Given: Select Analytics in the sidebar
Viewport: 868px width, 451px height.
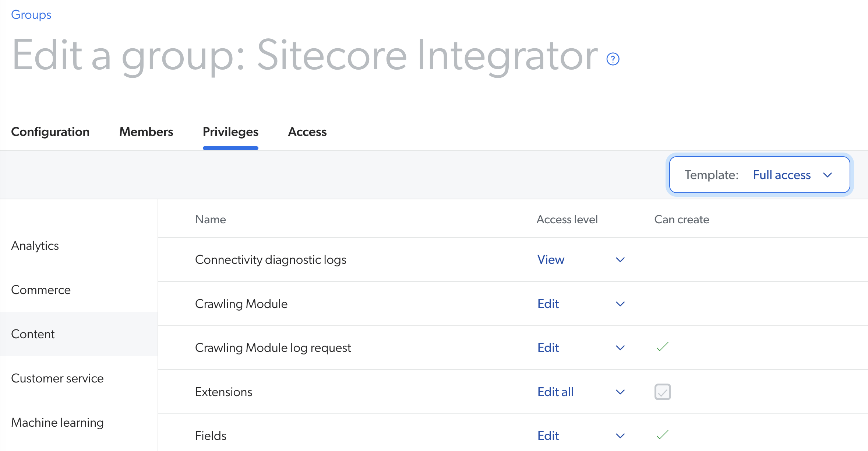Looking at the screenshot, I should (35, 245).
